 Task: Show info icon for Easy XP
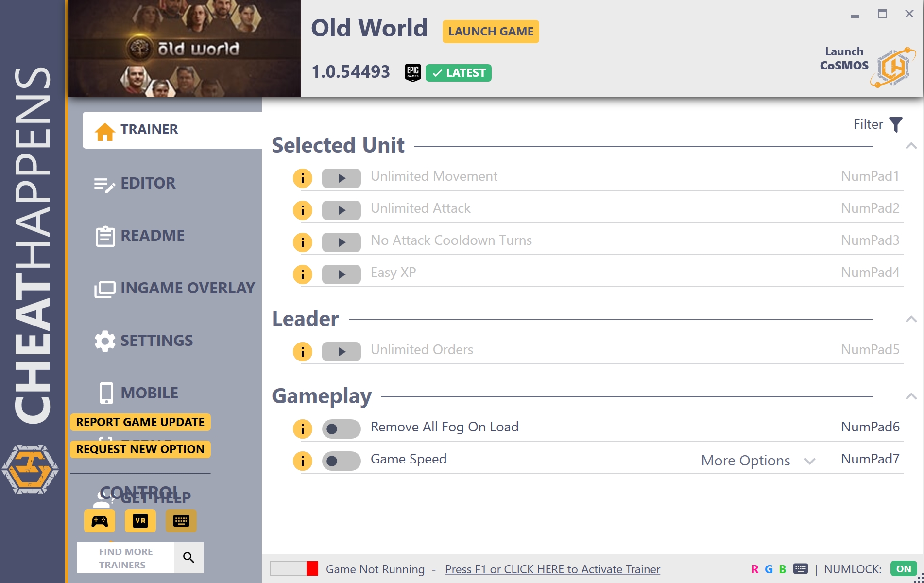(x=302, y=274)
